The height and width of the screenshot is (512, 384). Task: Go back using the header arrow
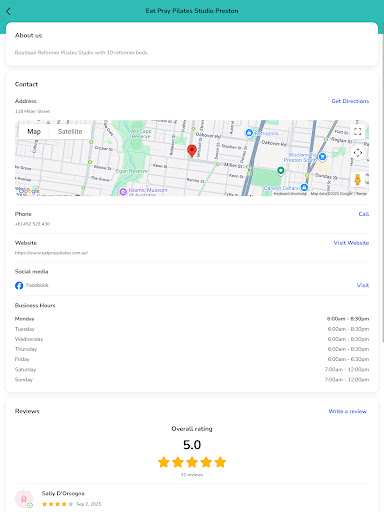click(x=8, y=11)
